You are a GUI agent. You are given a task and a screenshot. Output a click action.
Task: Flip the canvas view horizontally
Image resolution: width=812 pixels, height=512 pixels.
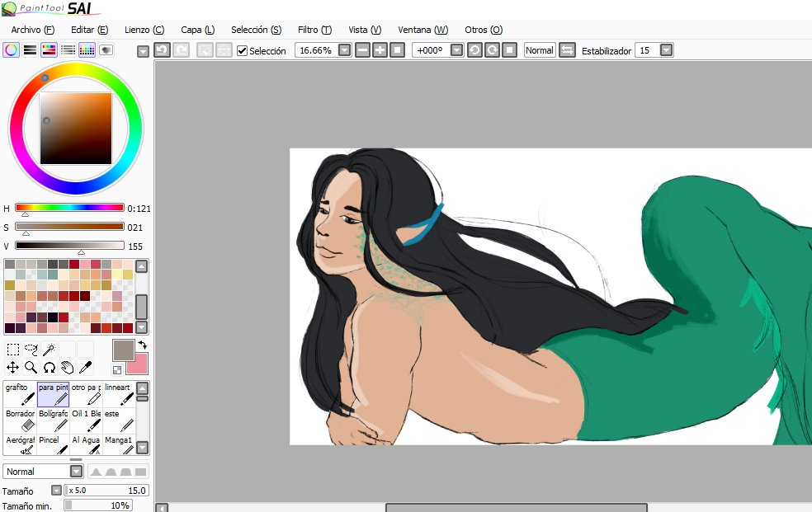click(x=567, y=50)
